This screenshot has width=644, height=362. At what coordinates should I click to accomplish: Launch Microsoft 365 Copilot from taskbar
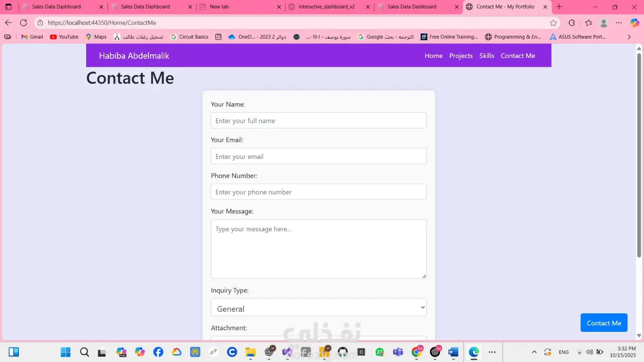pos(121,352)
